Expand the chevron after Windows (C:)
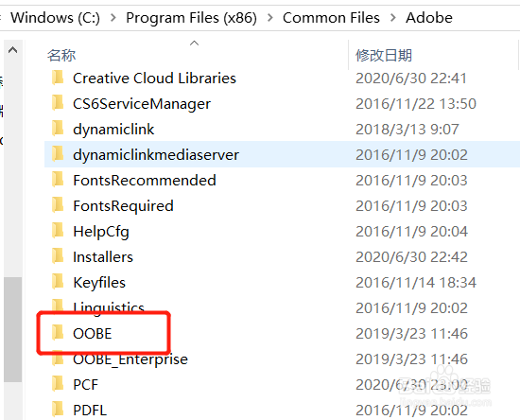The width and height of the screenshot is (520, 420). tap(113, 18)
